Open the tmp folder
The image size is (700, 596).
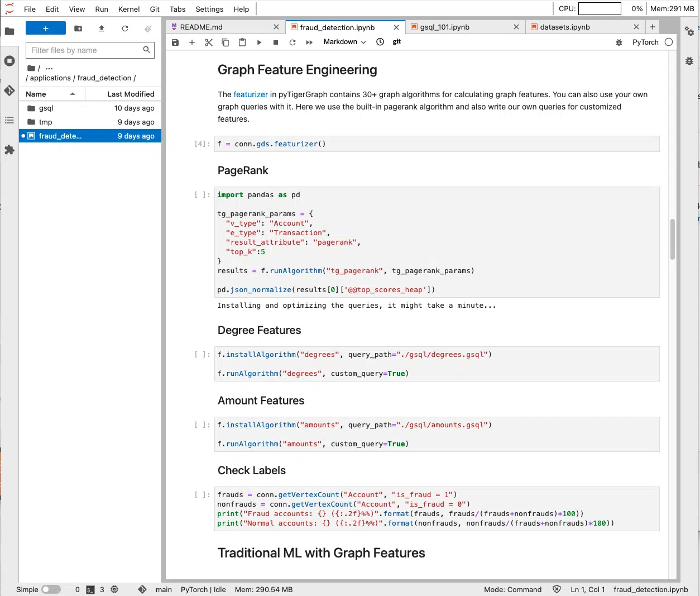coord(90,122)
